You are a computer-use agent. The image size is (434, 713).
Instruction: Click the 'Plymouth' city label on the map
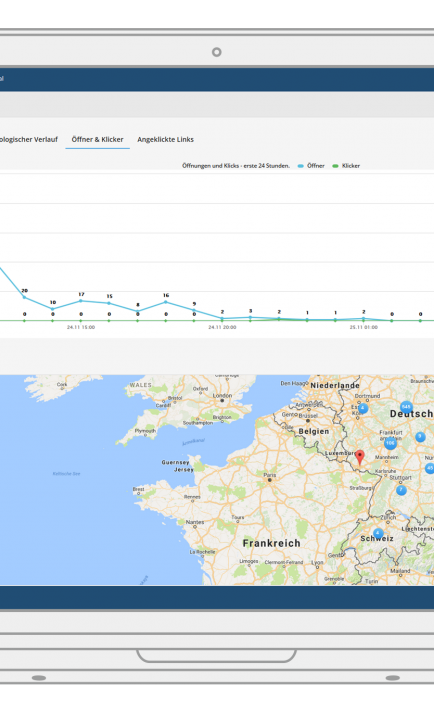145,431
